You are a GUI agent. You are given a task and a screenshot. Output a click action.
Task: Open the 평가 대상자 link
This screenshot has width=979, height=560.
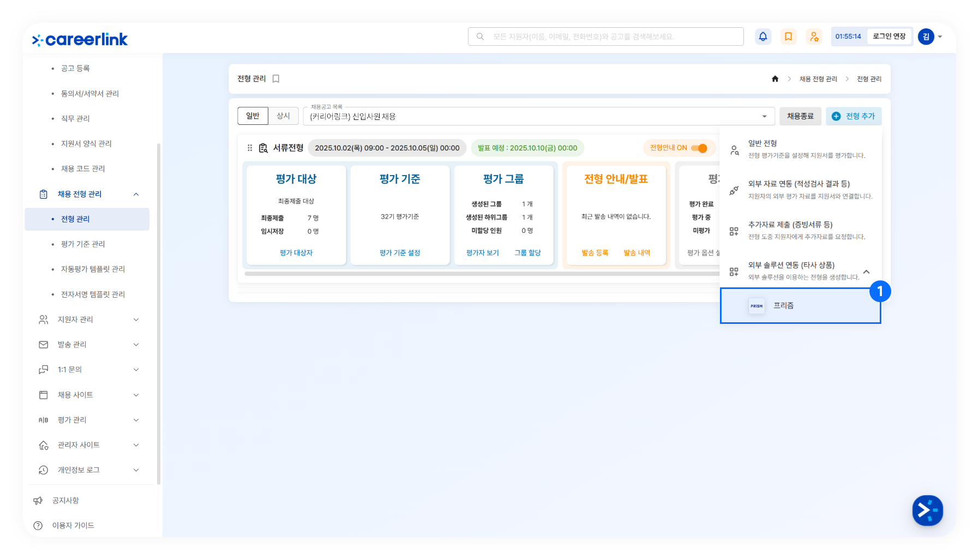point(296,253)
